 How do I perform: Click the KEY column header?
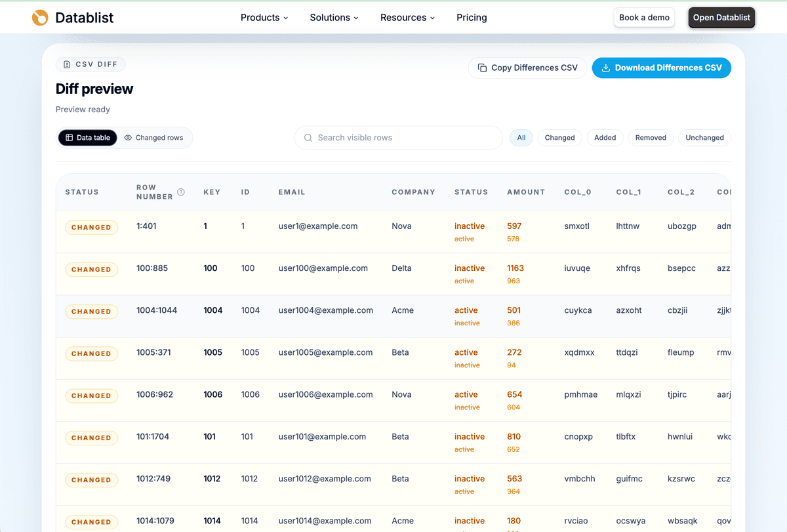(212, 192)
